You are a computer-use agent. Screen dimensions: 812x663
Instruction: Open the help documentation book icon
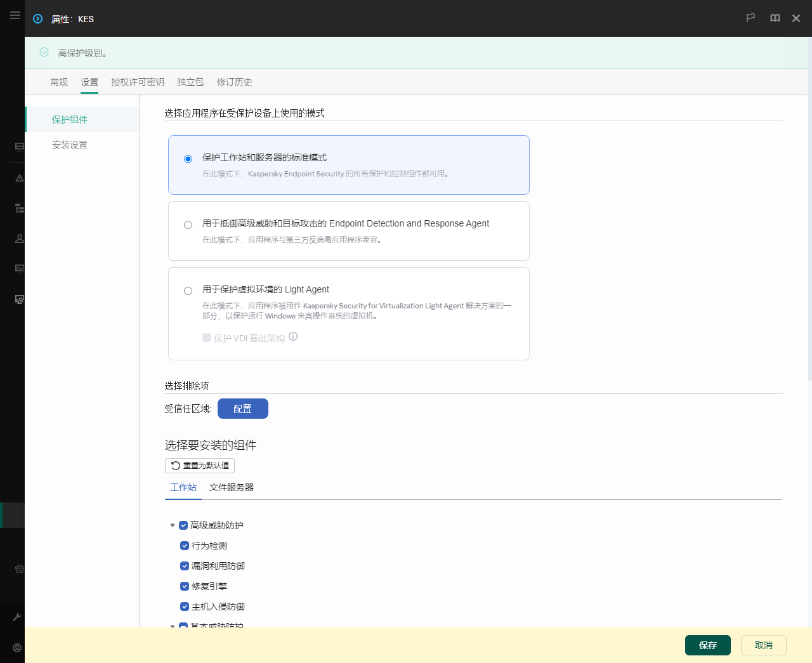point(775,18)
